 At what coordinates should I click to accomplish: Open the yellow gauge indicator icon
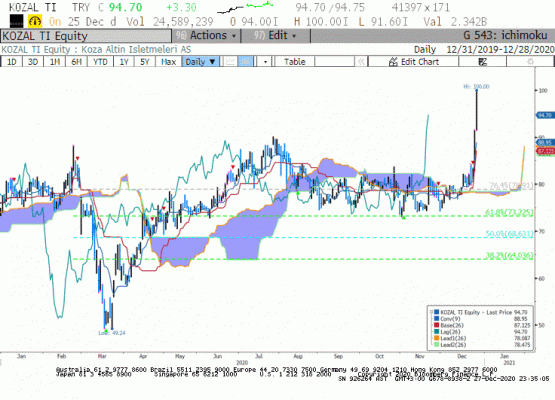(35, 21)
